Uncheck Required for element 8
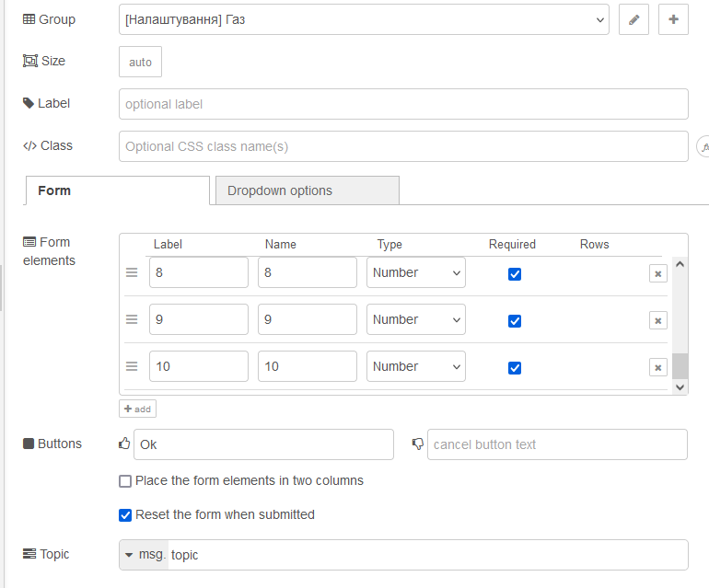709x588 pixels. (x=515, y=273)
